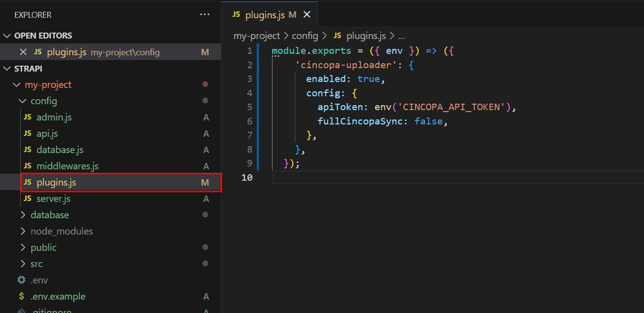Open api.js from the file tree

click(x=47, y=133)
